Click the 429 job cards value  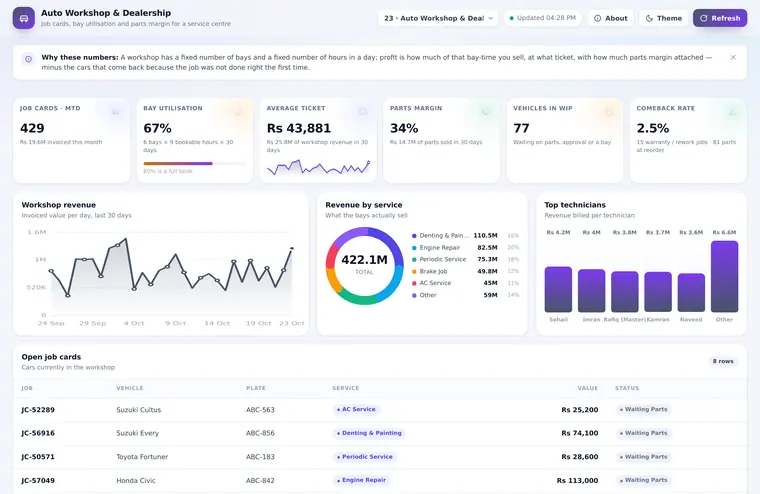[32, 128]
